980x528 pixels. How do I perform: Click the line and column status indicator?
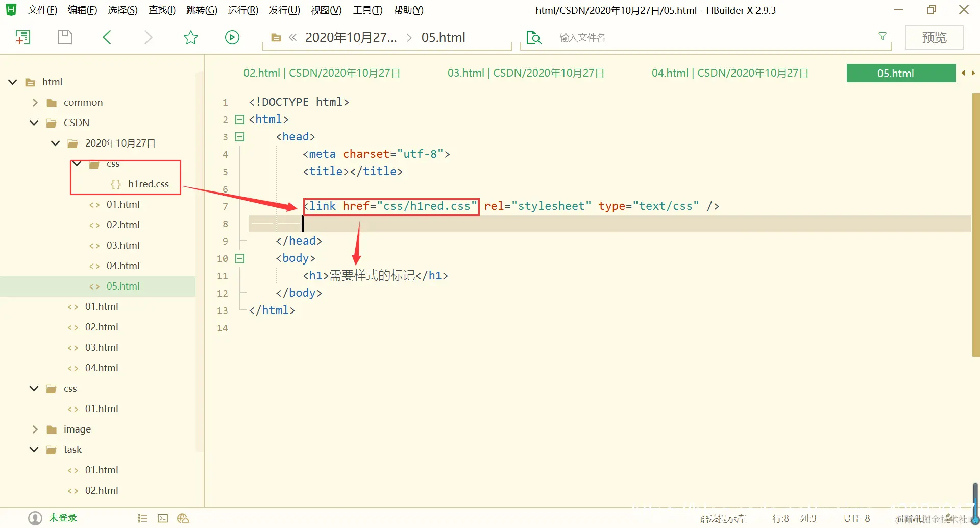pyautogui.click(x=794, y=519)
